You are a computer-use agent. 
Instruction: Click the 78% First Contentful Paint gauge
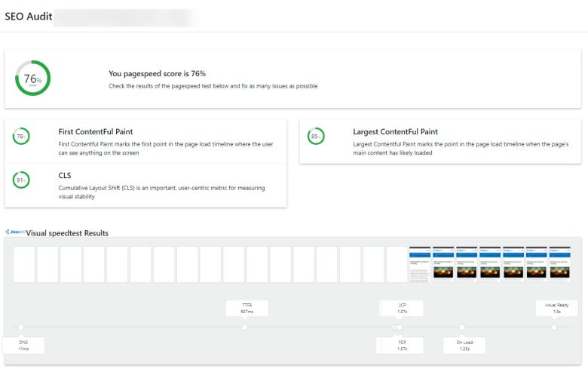21,137
